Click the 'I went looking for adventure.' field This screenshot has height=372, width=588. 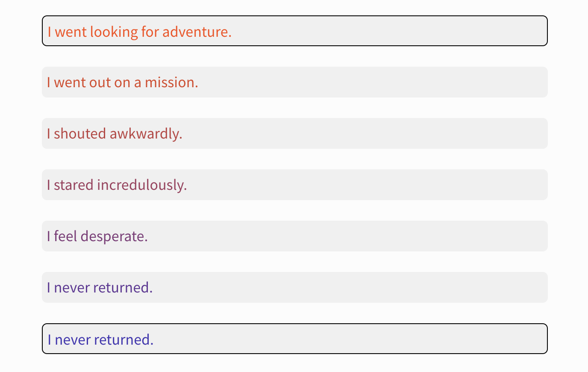pos(294,31)
